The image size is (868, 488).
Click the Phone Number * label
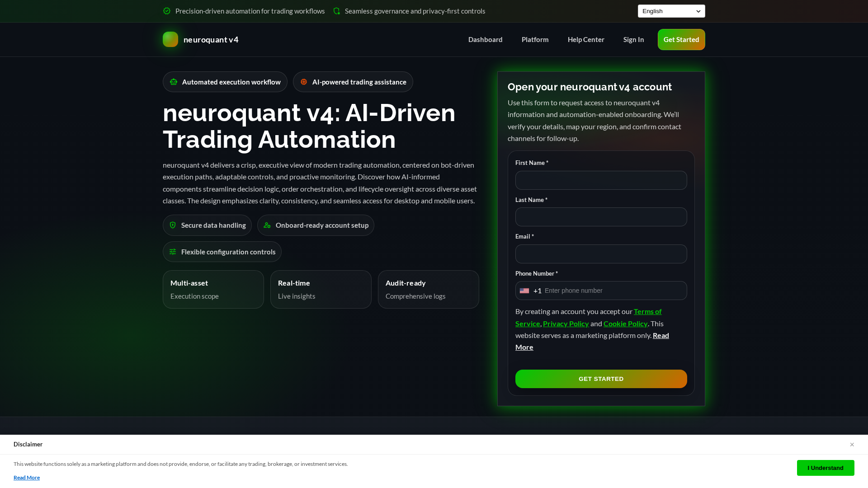[537, 273]
